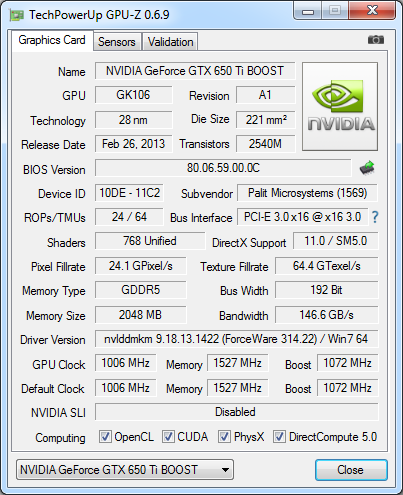Open the graphics card selection dropdown
This screenshot has height=495, width=403.
[125, 470]
